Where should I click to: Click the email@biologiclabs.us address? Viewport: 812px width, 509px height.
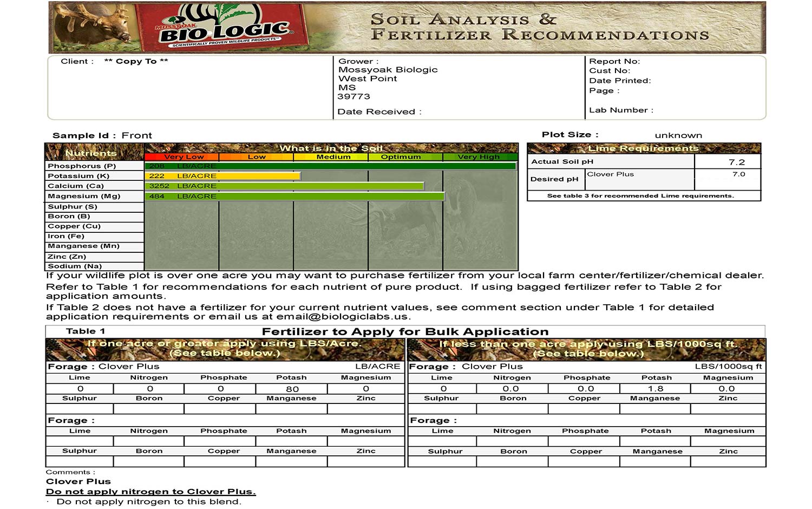342,317
